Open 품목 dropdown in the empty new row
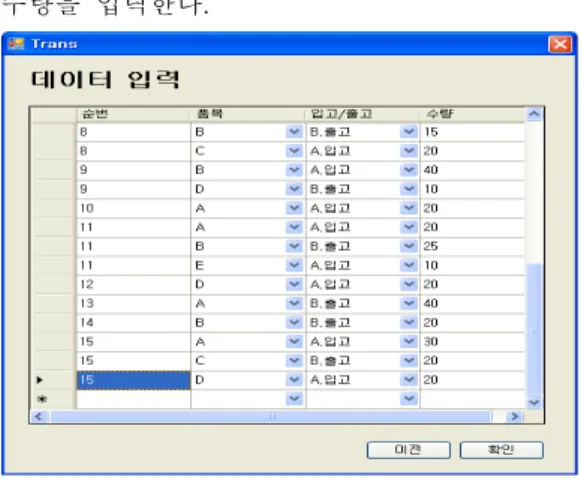 [294, 399]
